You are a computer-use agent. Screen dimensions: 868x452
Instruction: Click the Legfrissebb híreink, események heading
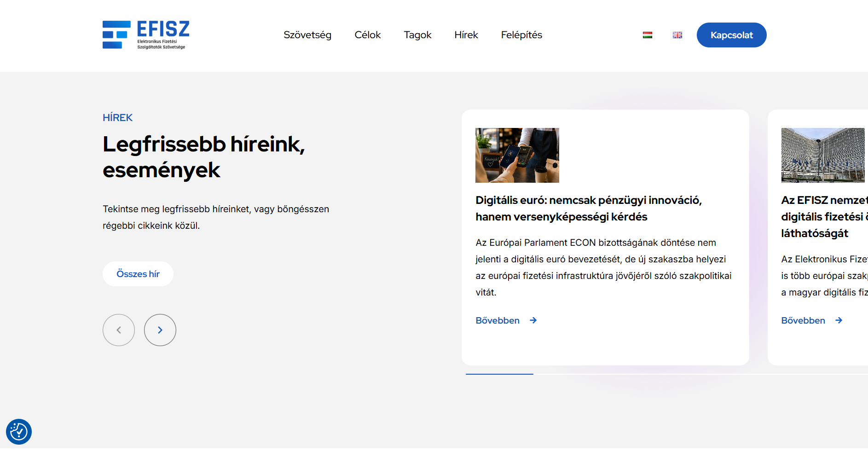(x=204, y=157)
